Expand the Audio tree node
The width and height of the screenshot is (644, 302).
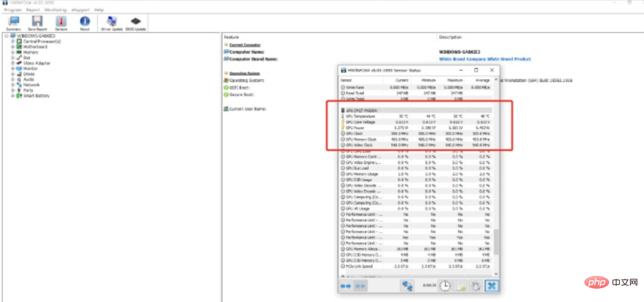pyautogui.click(x=13, y=80)
